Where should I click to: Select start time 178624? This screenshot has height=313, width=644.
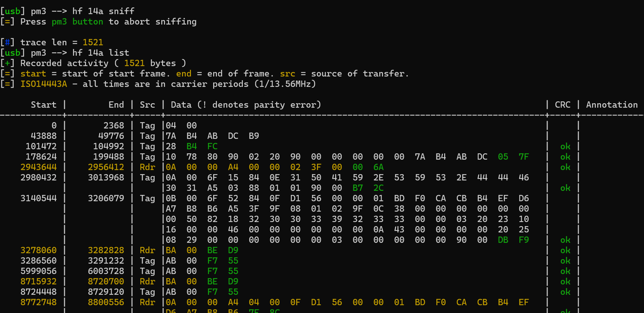[41, 157]
